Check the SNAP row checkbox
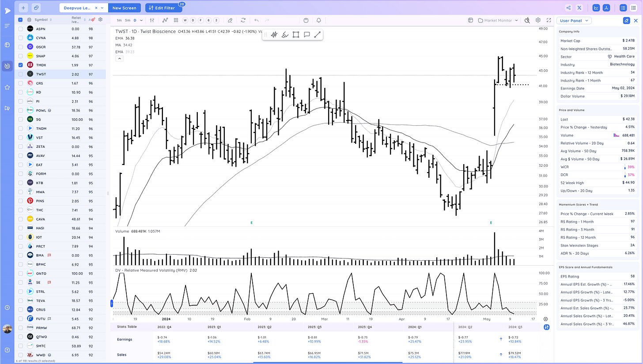Image resolution: width=643 pixels, height=364 pixels. click(20, 56)
